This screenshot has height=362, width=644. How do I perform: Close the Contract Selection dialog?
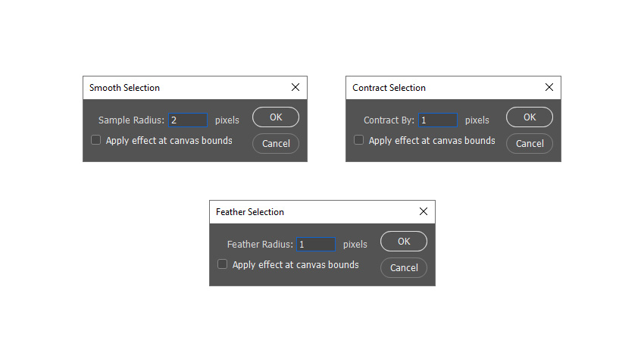(549, 87)
